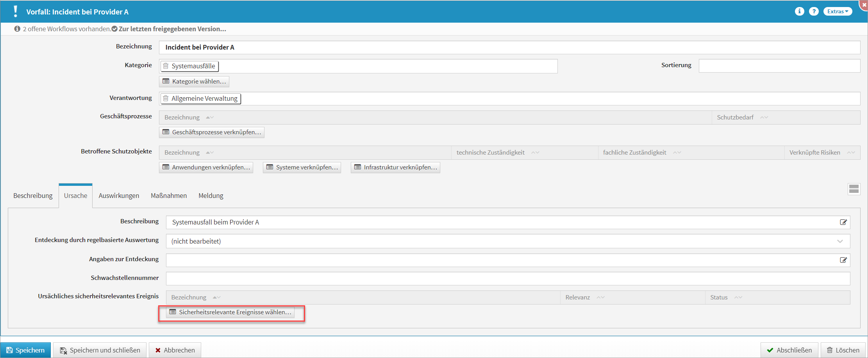Click Abschließen to finalize the incident
Screen dimensions: 868x358
coord(789,350)
